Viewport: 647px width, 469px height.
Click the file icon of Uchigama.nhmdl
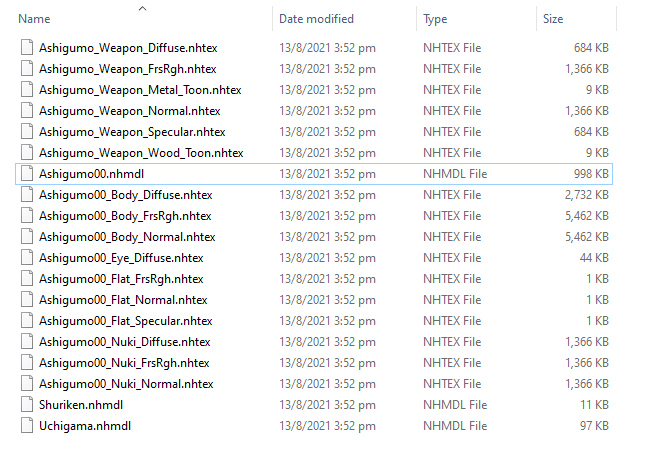(27, 426)
